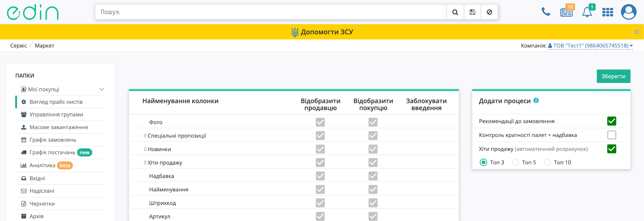Open the user profile avatar

pos(629,12)
